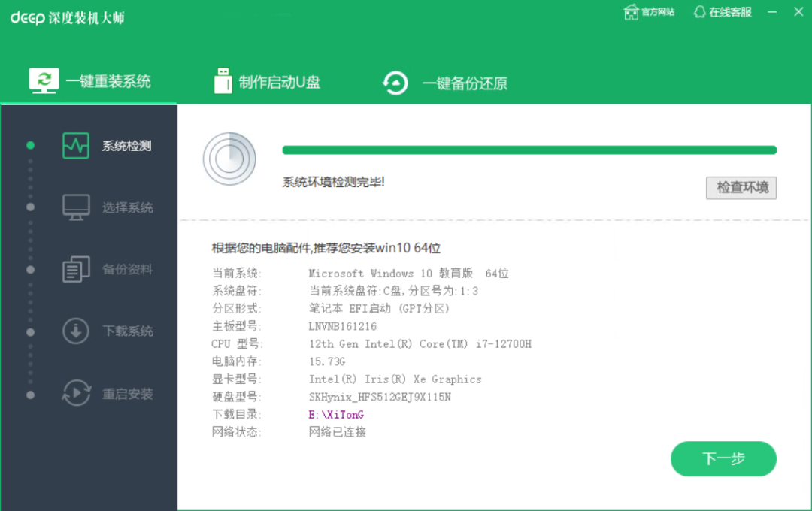Click the 检查环境 button
The image size is (812, 511).
[741, 187]
